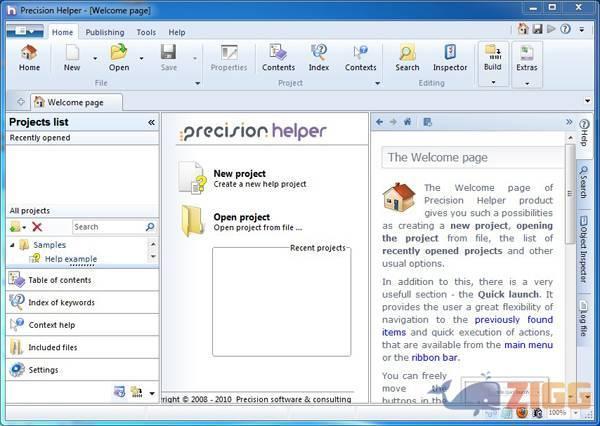This screenshot has height=426, width=600.
Task: Open Context help section
Action: [x=83, y=325]
